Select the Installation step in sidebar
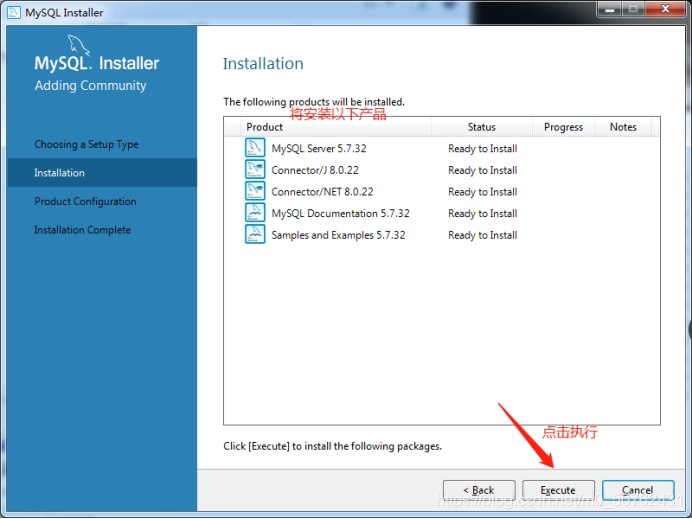Screen dimensions: 692x519 [102, 173]
